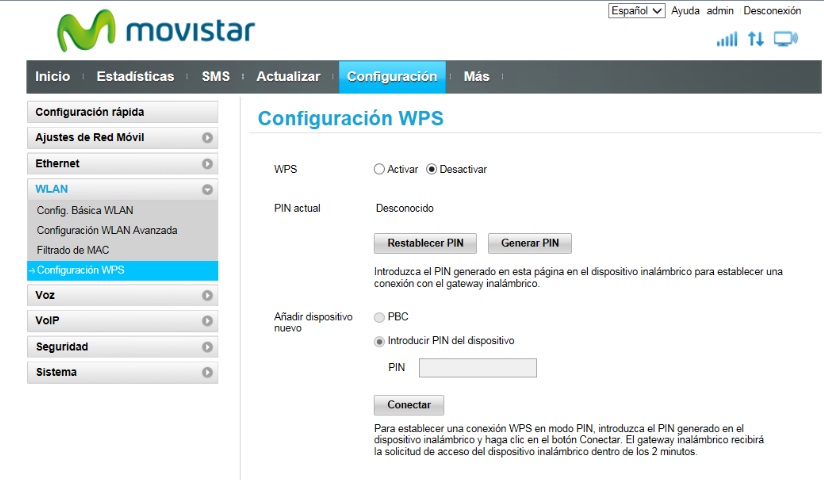This screenshot has width=824, height=480.
Task: Click the signal strength bars icon
Action: pos(727,39)
